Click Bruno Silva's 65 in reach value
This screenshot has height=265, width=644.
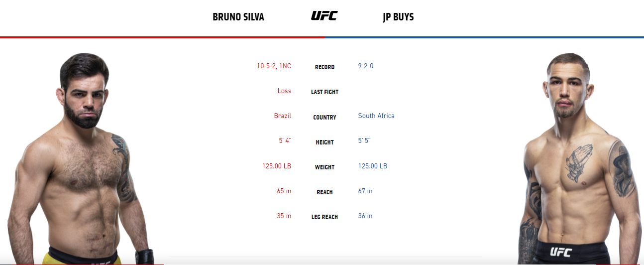pos(284,191)
